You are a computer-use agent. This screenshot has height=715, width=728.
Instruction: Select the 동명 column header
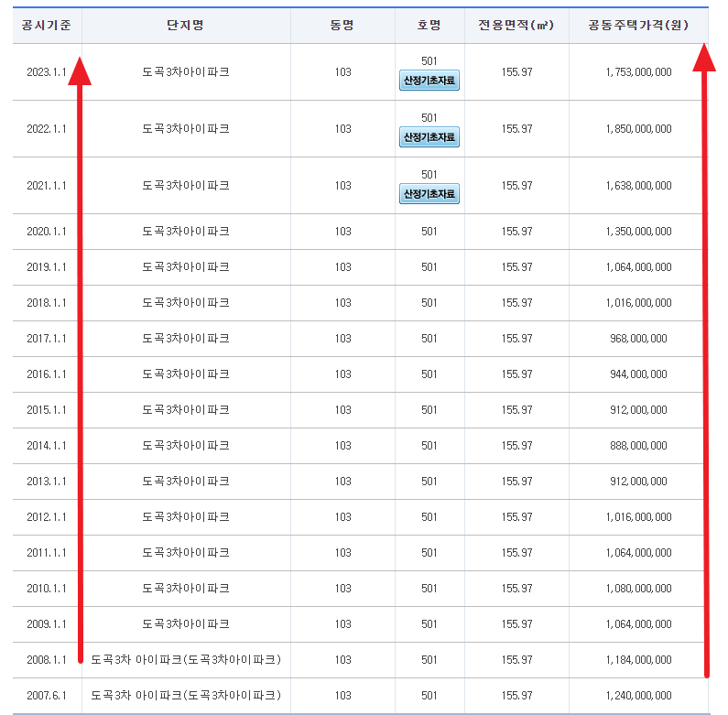pyautogui.click(x=342, y=25)
